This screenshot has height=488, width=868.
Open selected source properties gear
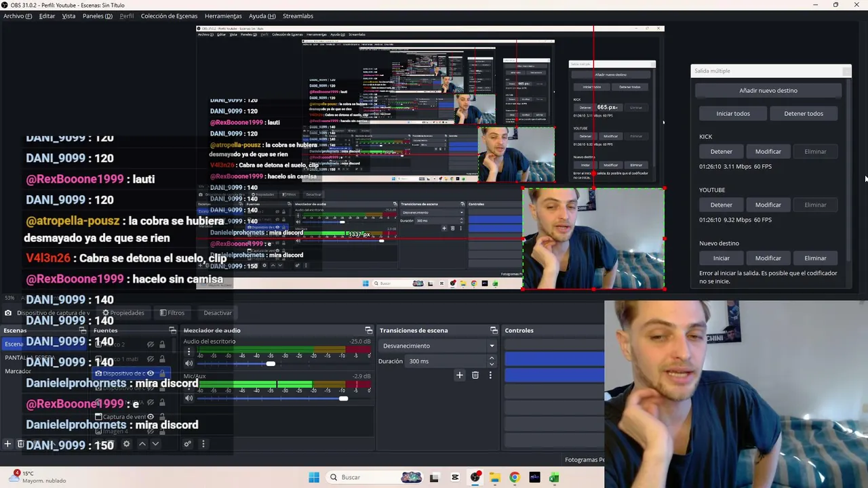126,444
